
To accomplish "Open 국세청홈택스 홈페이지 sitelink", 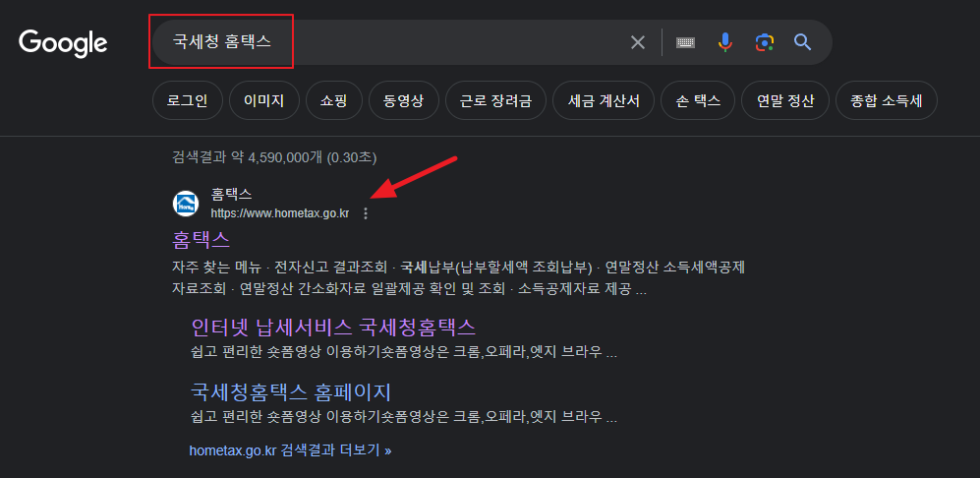I will click(x=291, y=392).
